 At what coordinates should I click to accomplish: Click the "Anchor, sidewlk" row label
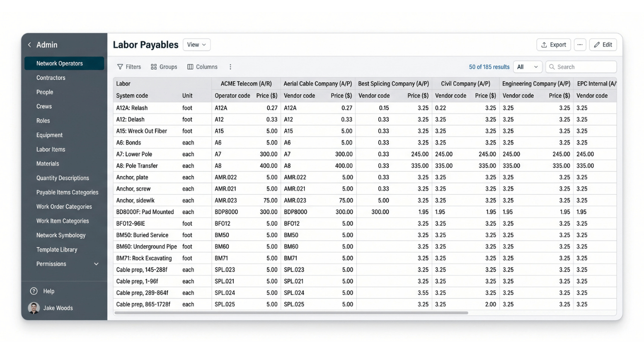click(135, 200)
